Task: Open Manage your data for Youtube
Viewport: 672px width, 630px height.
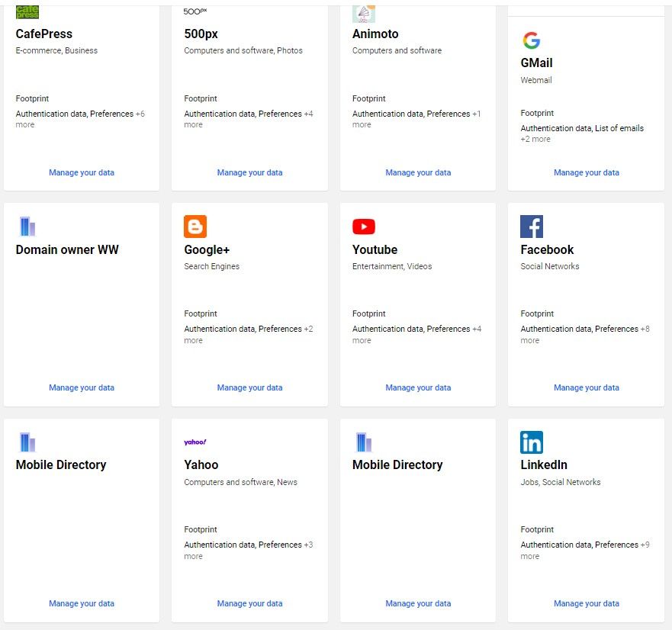Action: (x=418, y=387)
